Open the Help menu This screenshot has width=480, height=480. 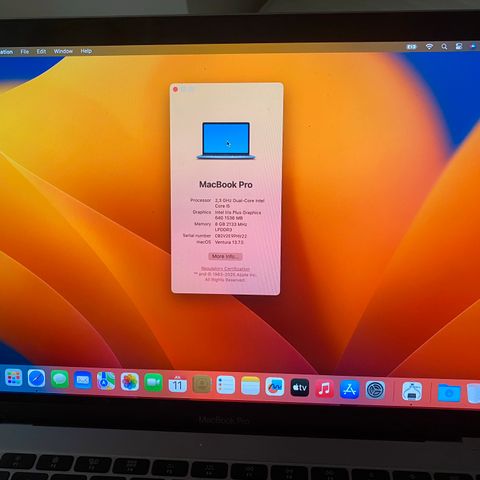pyautogui.click(x=86, y=51)
